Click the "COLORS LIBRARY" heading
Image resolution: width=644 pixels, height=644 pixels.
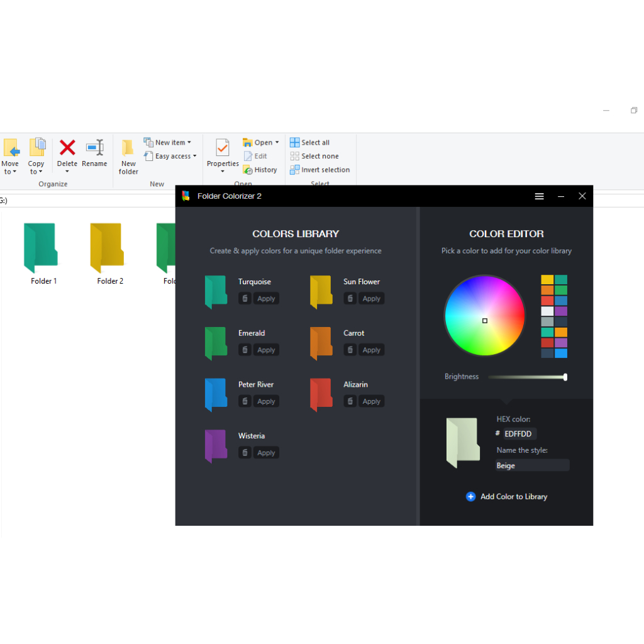click(x=296, y=234)
